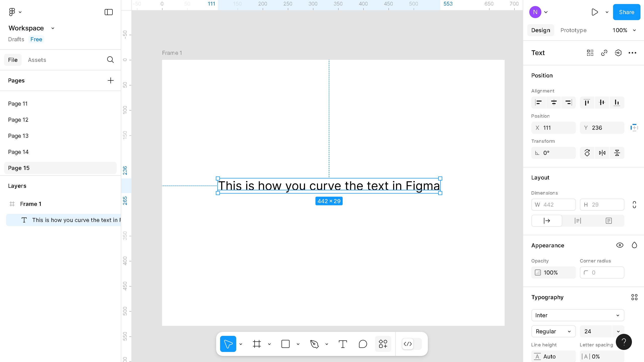Toggle the left sidebar panel icon
The image size is (644, 362).
[x=109, y=12]
